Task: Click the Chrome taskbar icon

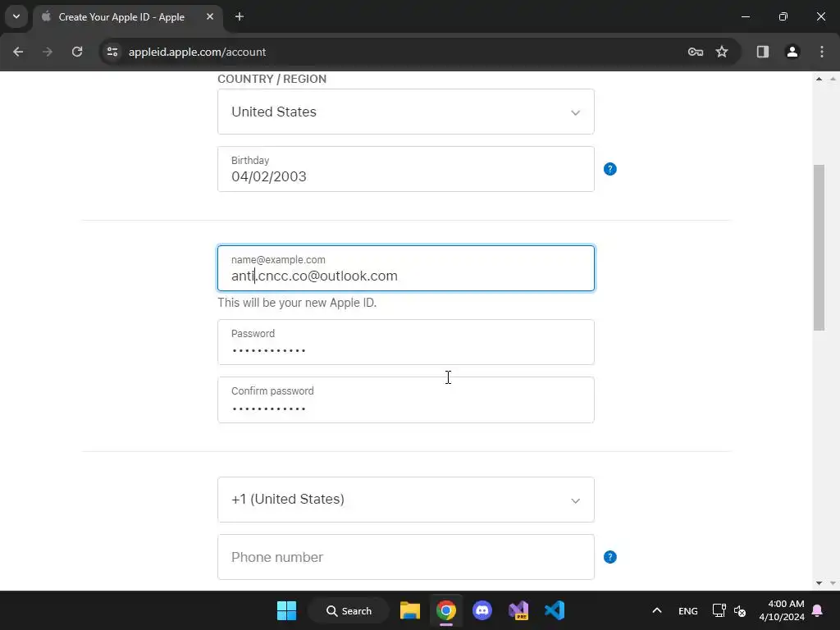Action: [445, 610]
